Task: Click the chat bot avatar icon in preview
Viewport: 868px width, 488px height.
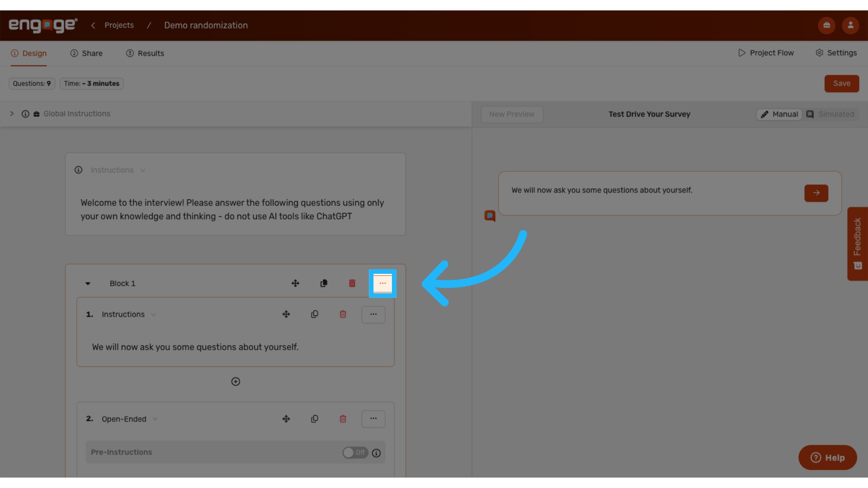Action: [490, 216]
